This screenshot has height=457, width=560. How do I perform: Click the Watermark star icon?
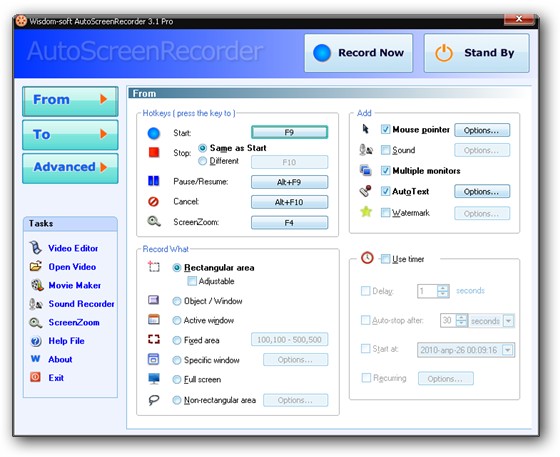[366, 212]
